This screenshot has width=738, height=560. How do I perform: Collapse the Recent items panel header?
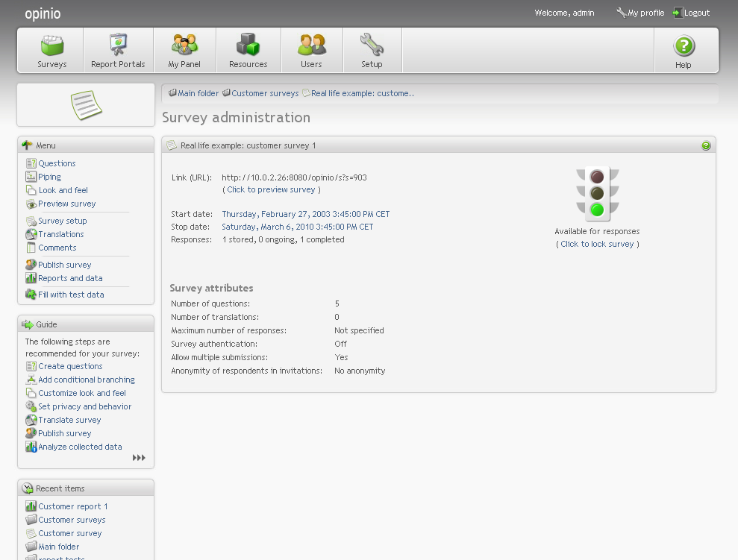tap(85, 488)
